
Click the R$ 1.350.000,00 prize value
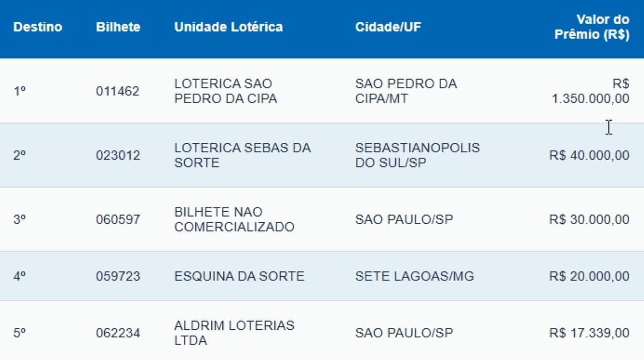pos(591,91)
